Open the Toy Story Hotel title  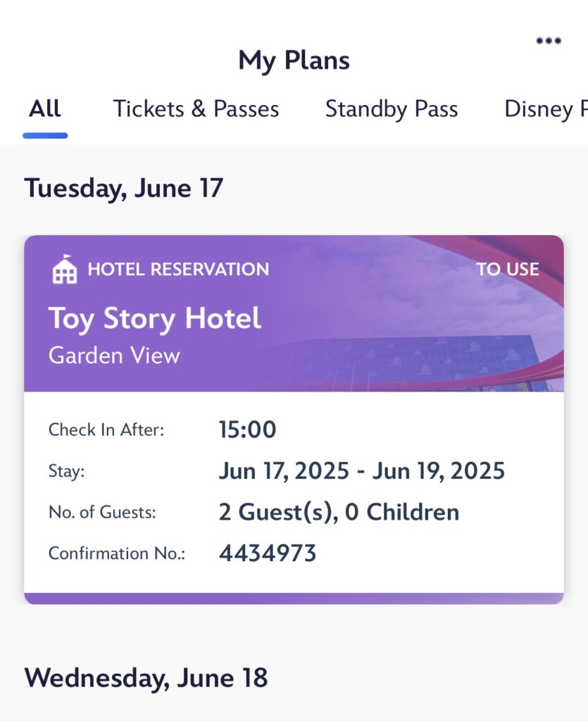point(155,318)
